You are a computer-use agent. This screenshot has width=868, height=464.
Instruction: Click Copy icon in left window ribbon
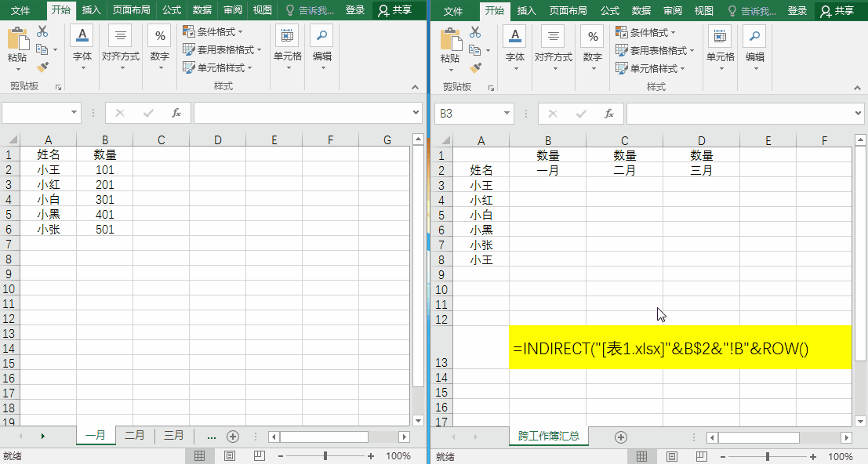tap(42, 50)
